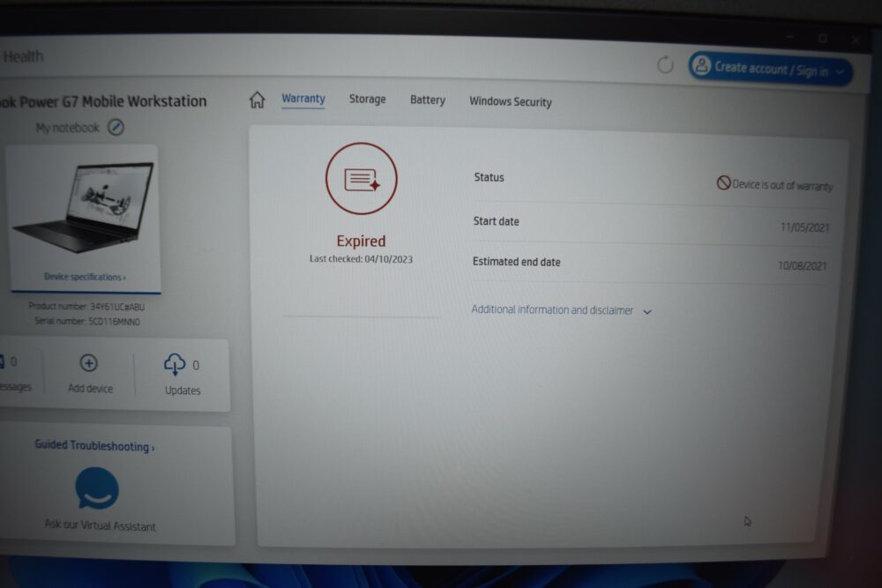The image size is (882, 588).
Task: Click the Updates label
Action: tap(183, 391)
